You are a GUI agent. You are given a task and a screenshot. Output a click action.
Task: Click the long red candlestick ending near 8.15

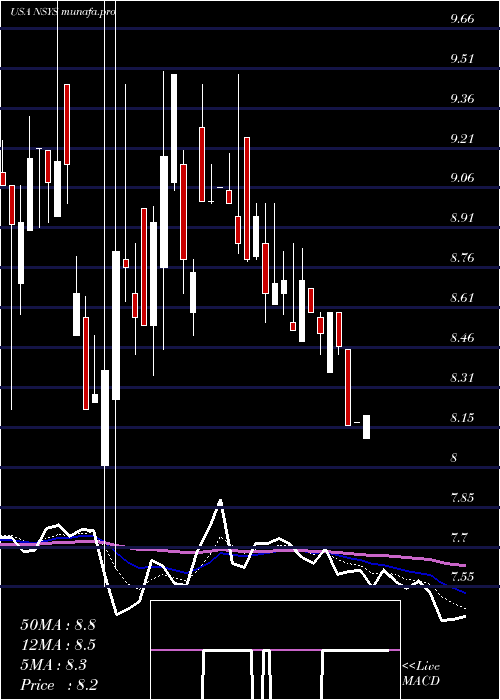(348, 387)
